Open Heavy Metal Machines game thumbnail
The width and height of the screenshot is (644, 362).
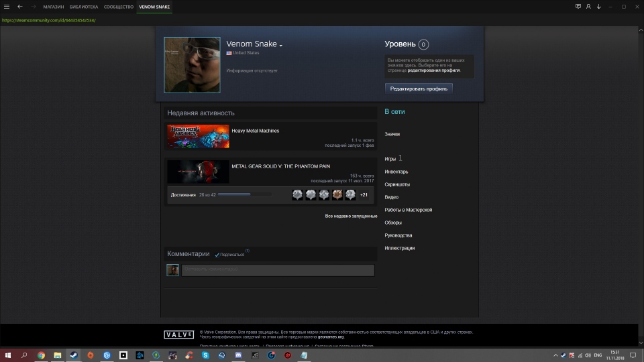click(198, 136)
